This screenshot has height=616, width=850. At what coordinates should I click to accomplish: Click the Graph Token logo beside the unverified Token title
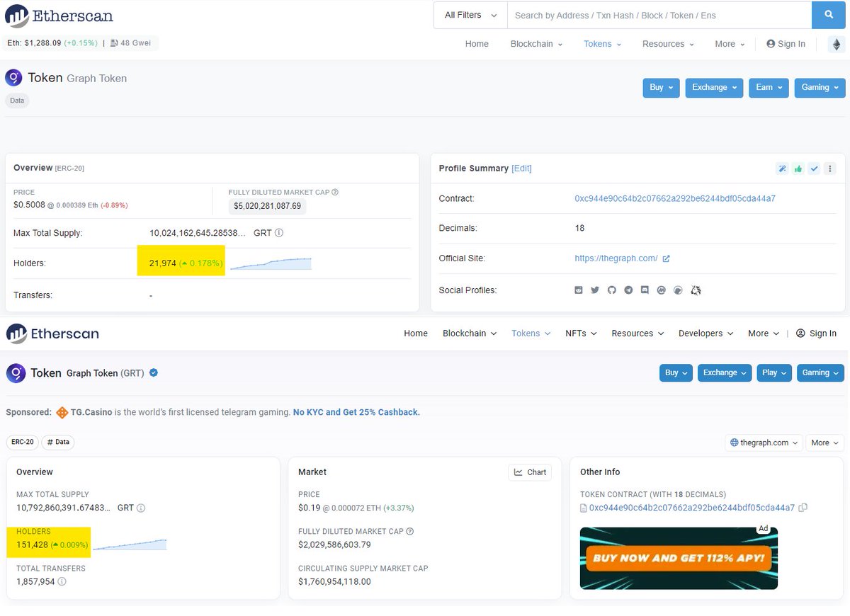pos(13,78)
